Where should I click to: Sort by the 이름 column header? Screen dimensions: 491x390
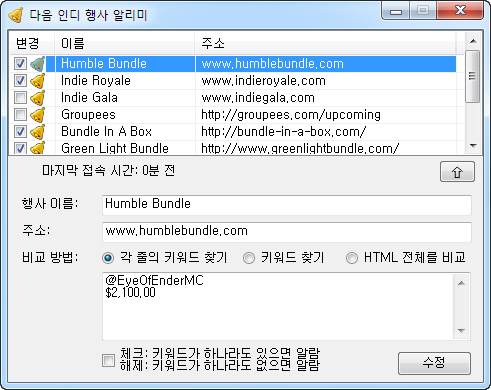tap(124, 43)
